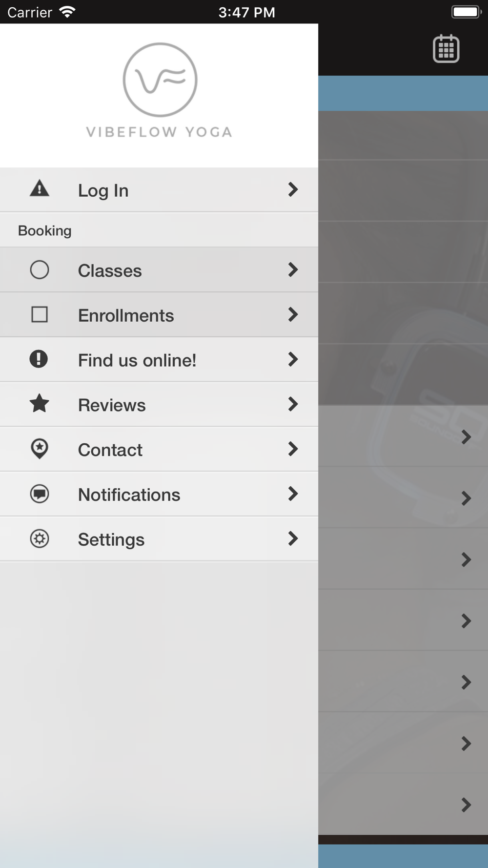Viewport: 488px width, 868px height.
Task: Tap the Wi-Fi icon in status bar
Action: (67, 12)
